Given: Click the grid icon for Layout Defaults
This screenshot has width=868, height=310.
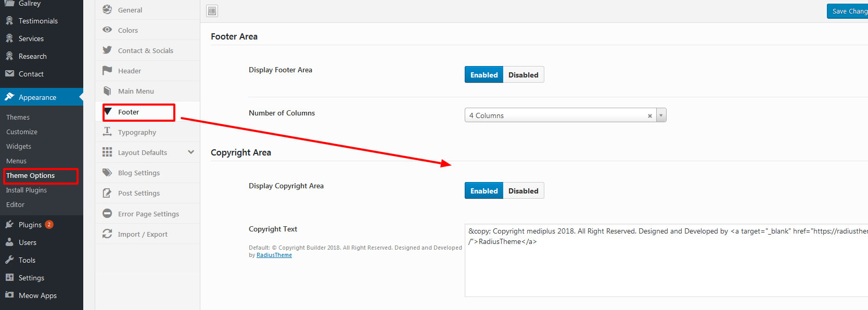Looking at the screenshot, I should pos(107,152).
